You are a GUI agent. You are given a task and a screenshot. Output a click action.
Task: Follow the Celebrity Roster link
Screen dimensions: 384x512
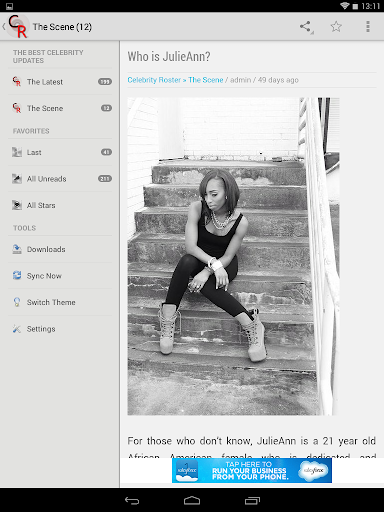pyautogui.click(x=154, y=80)
